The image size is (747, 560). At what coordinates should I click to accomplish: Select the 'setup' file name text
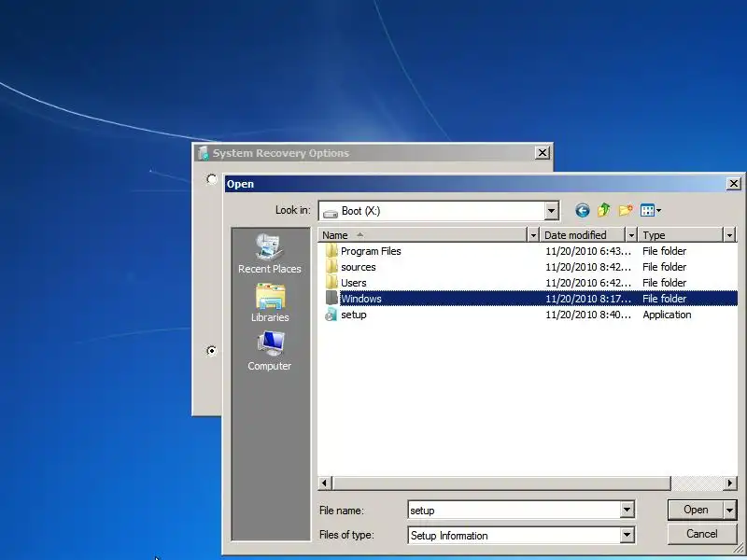pyautogui.click(x=354, y=315)
